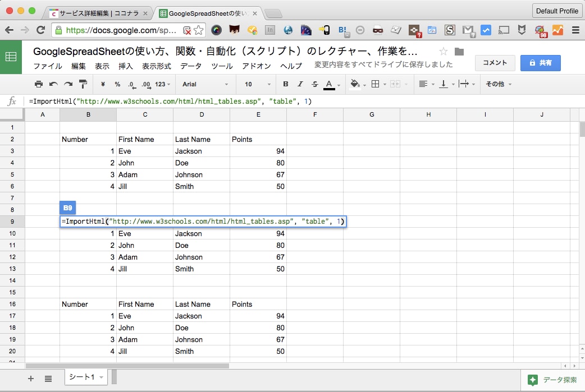
Task: Star this spreadsheet document
Action: (443, 52)
